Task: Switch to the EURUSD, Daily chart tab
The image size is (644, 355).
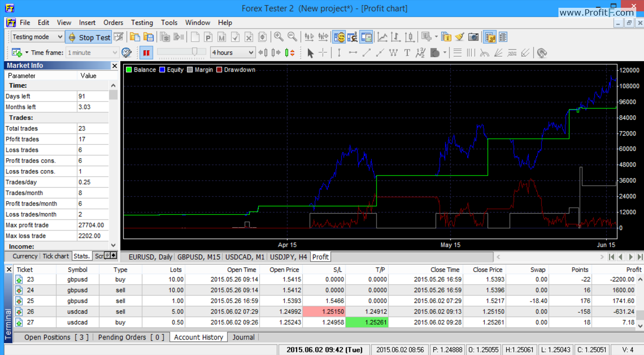Action: point(150,257)
